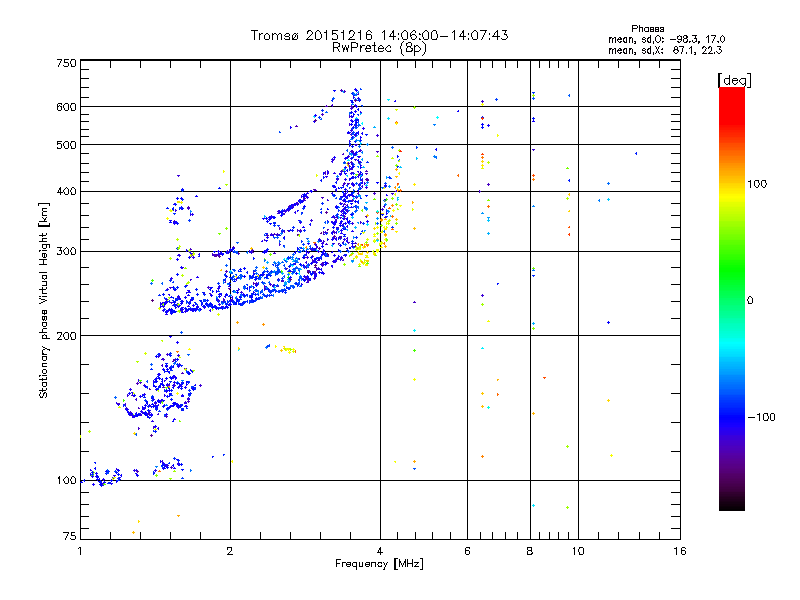Click the "RwPretec (8p)" subtitle
800x600 pixels.
coord(379,48)
